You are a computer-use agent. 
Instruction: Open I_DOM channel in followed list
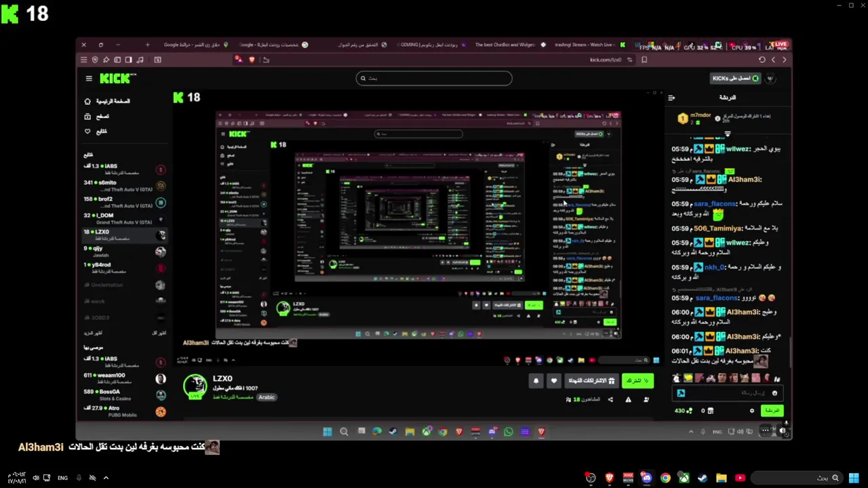pos(125,218)
